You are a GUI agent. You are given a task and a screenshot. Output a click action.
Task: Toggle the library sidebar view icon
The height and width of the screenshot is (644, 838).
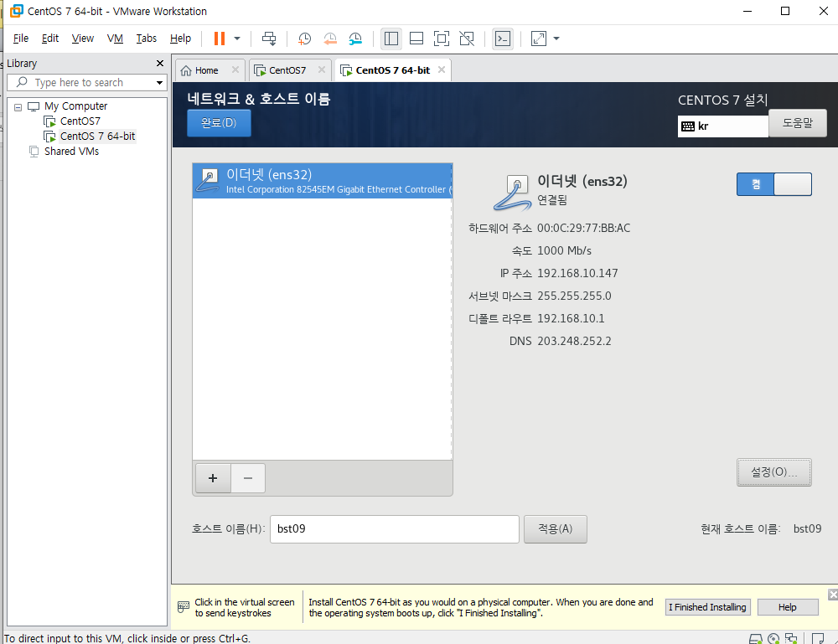coord(391,39)
